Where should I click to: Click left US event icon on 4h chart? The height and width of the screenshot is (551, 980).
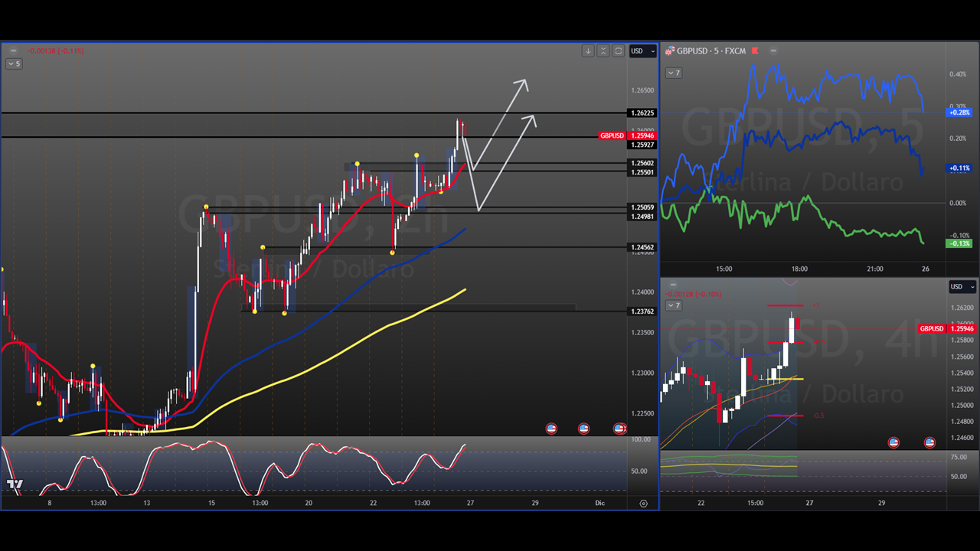click(x=893, y=442)
